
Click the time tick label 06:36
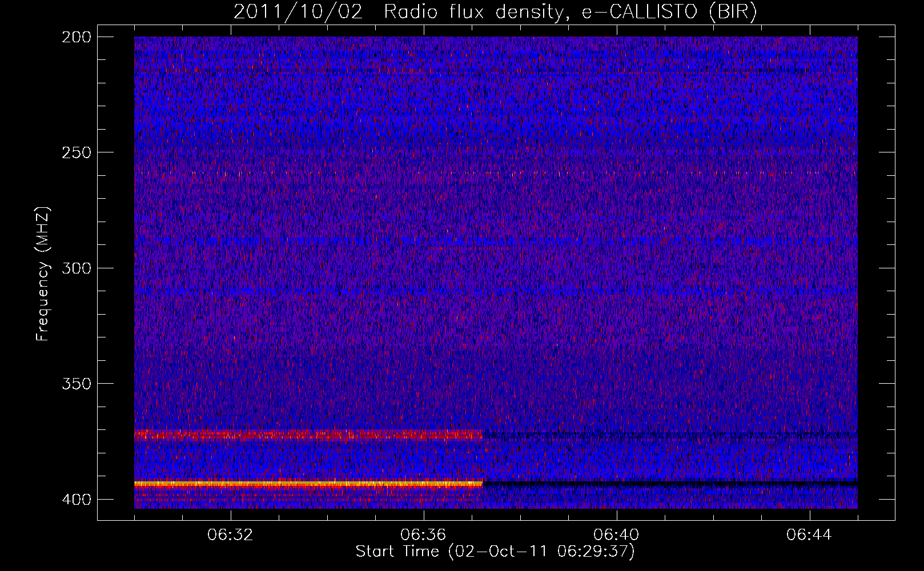[x=424, y=535]
